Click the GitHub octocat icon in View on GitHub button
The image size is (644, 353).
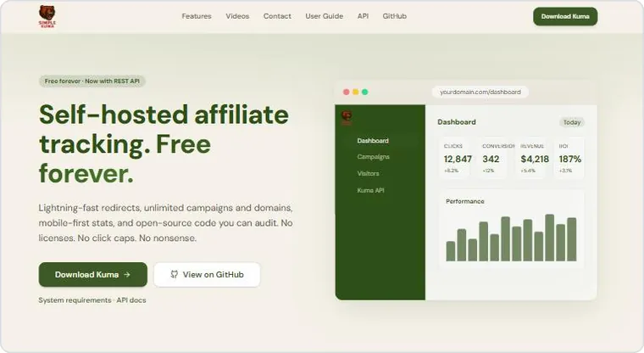[175, 274]
